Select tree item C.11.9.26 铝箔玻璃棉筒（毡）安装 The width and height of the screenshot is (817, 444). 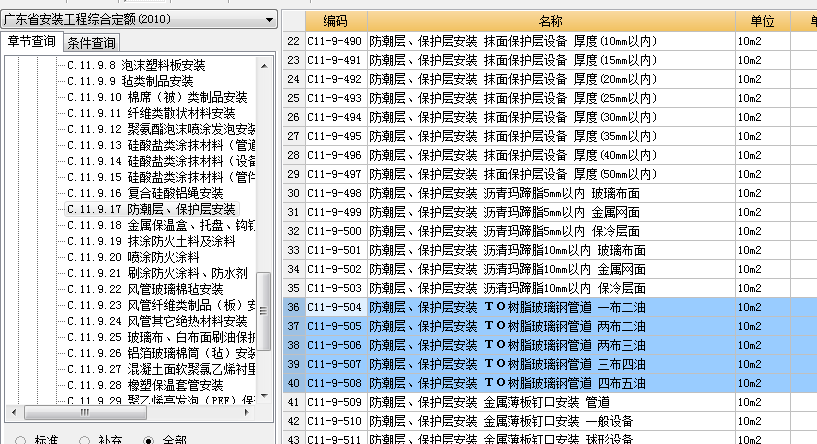tap(161, 353)
